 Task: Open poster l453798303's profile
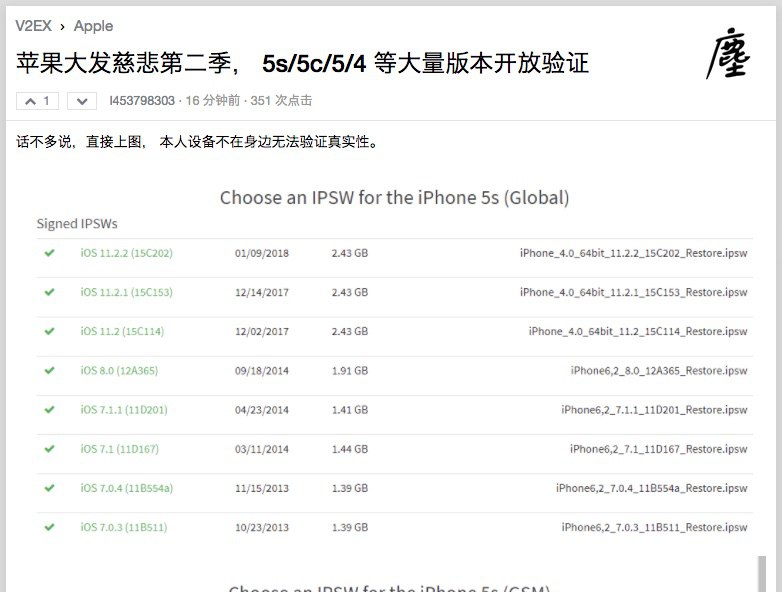142,101
